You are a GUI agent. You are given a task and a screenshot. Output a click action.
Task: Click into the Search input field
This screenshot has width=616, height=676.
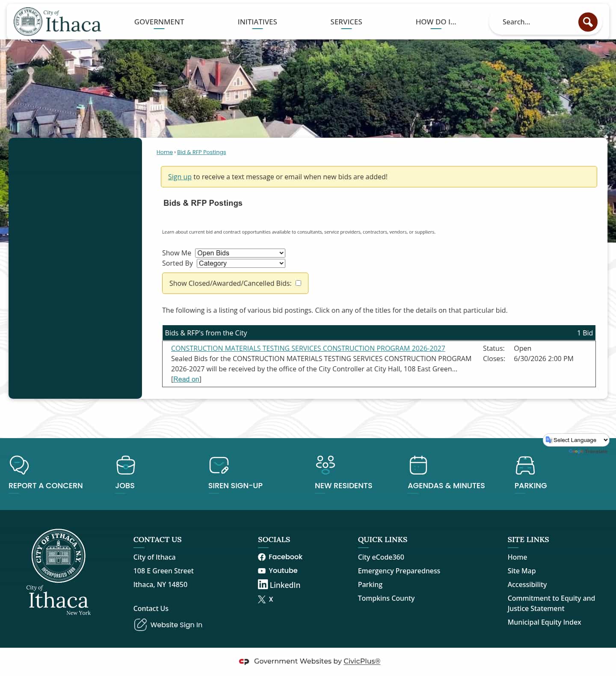coord(537,22)
